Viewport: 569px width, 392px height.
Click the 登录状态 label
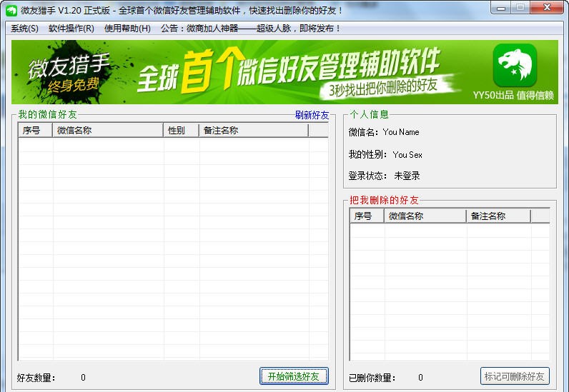click(367, 176)
